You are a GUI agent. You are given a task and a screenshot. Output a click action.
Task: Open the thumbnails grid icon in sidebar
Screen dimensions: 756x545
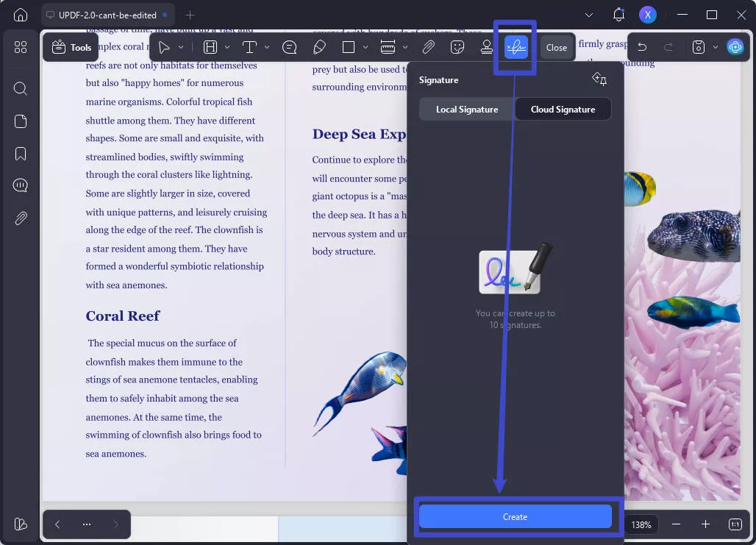click(21, 47)
